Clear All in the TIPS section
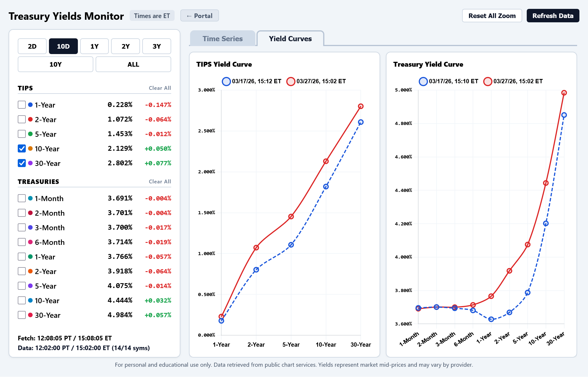The image size is (588, 377). click(159, 88)
